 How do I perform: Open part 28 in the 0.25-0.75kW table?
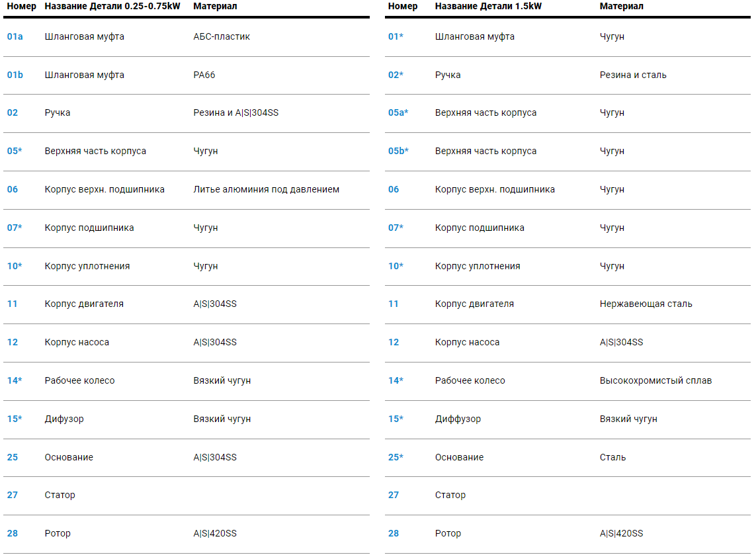tap(13, 533)
